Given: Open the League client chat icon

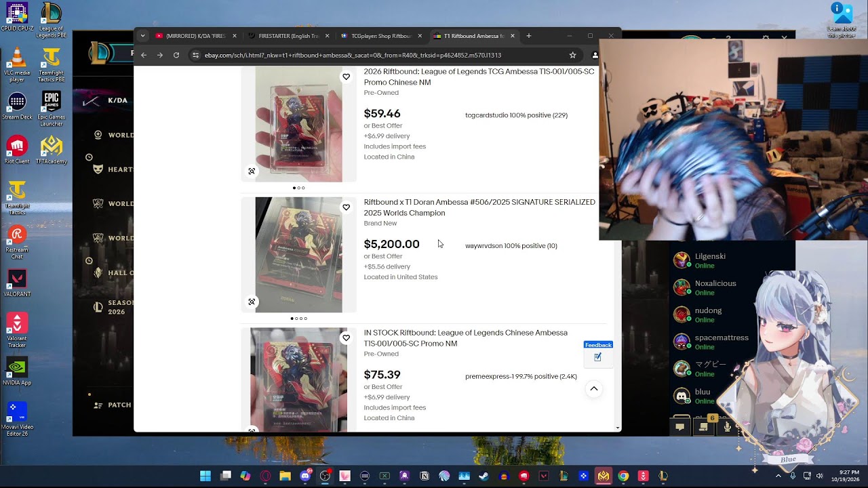Looking at the screenshot, I should 679,427.
